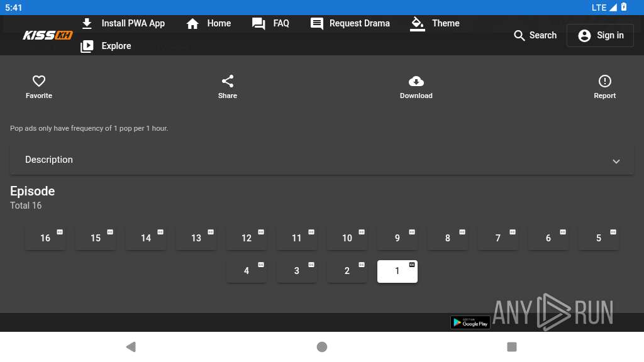
Task: Click the Theme paint bucket icon
Action: coord(418,24)
